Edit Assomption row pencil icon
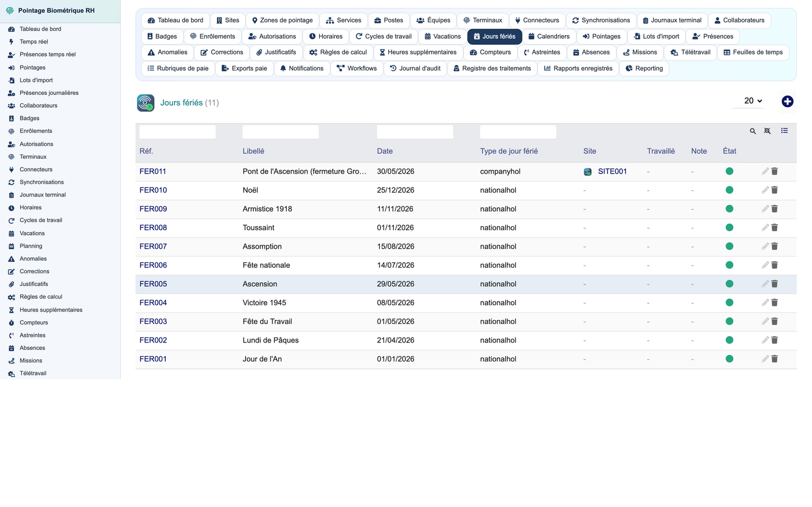 [x=765, y=246]
